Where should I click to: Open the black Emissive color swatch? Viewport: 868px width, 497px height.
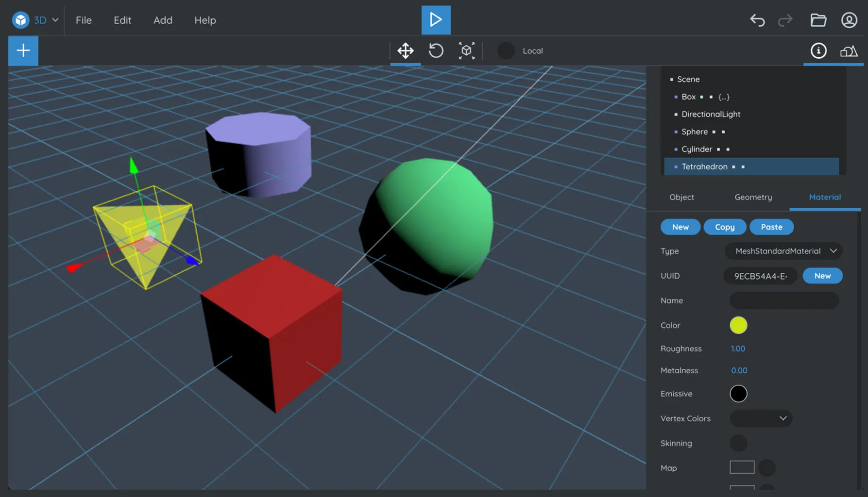pos(738,394)
